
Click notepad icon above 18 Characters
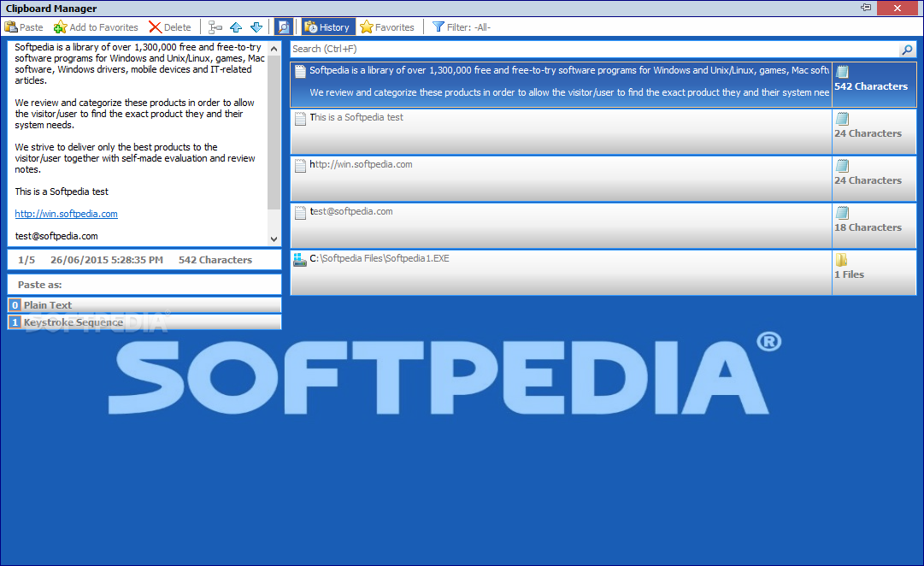click(x=843, y=213)
